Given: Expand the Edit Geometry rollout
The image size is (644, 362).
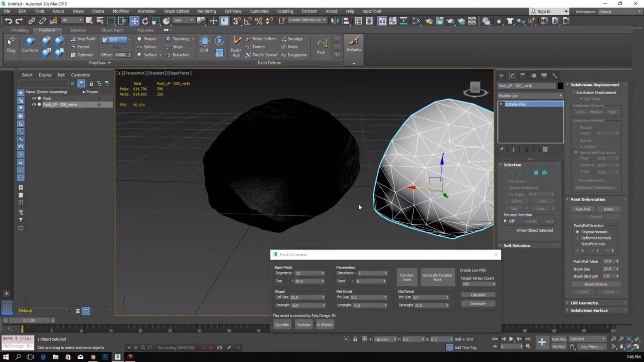Looking at the screenshot, I should pyautogui.click(x=584, y=303).
